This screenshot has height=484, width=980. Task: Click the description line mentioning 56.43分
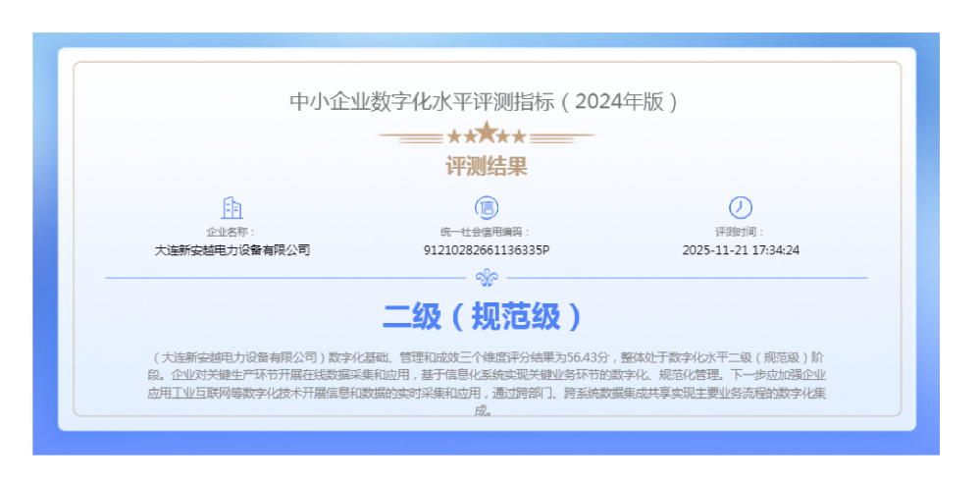pos(487,358)
